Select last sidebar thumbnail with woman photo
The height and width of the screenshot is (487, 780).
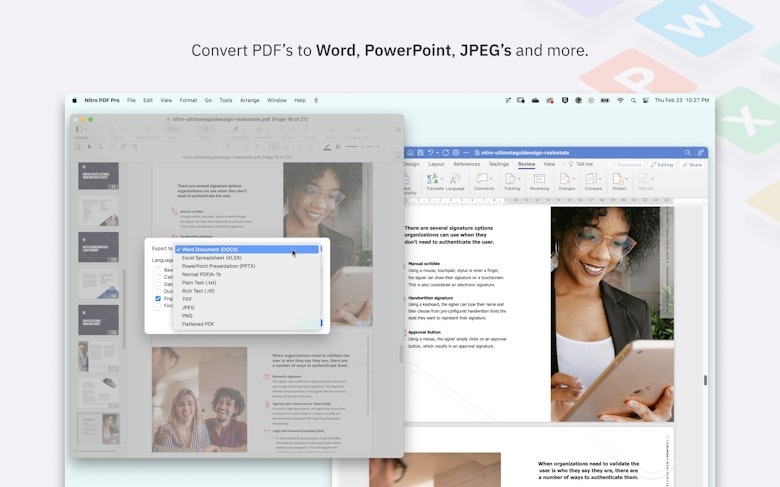pos(98,428)
